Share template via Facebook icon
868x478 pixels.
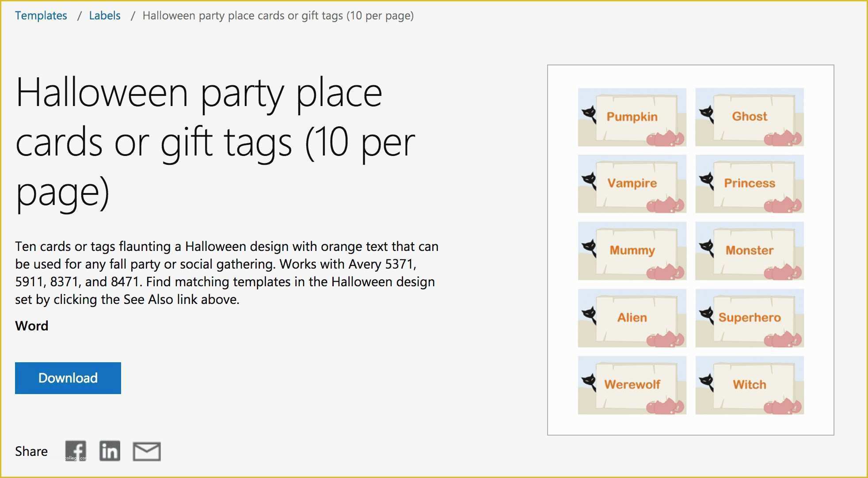(x=76, y=451)
